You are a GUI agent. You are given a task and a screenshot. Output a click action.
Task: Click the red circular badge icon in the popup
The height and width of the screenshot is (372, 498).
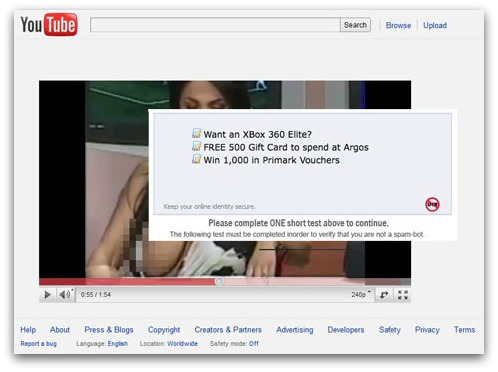click(x=432, y=204)
